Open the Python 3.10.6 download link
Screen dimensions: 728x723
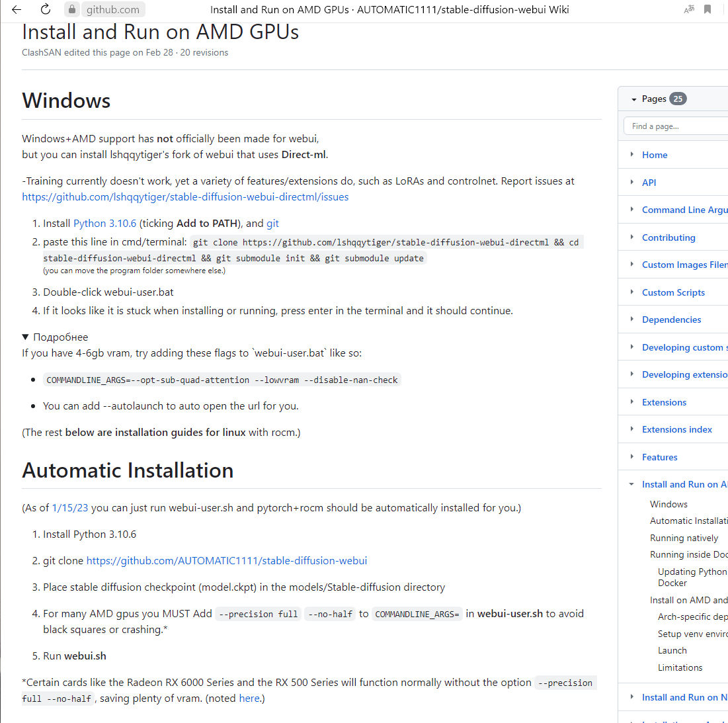pyautogui.click(x=105, y=224)
